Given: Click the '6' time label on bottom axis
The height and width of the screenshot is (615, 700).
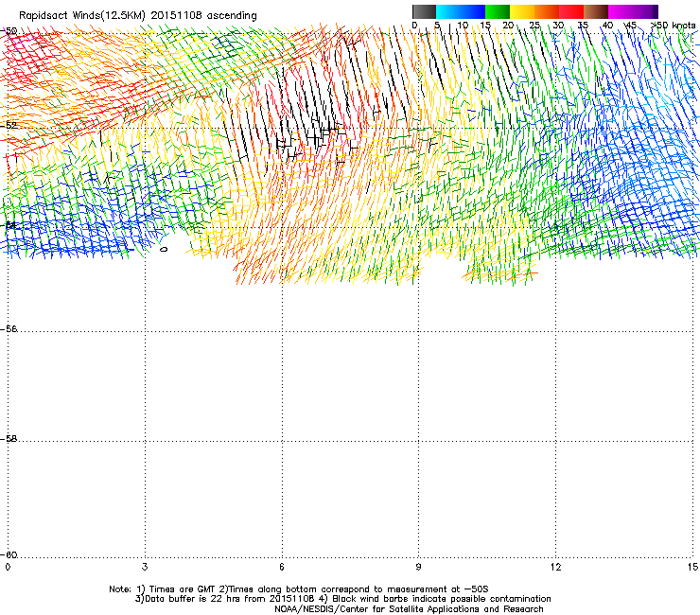Looking at the screenshot, I should [x=282, y=567].
